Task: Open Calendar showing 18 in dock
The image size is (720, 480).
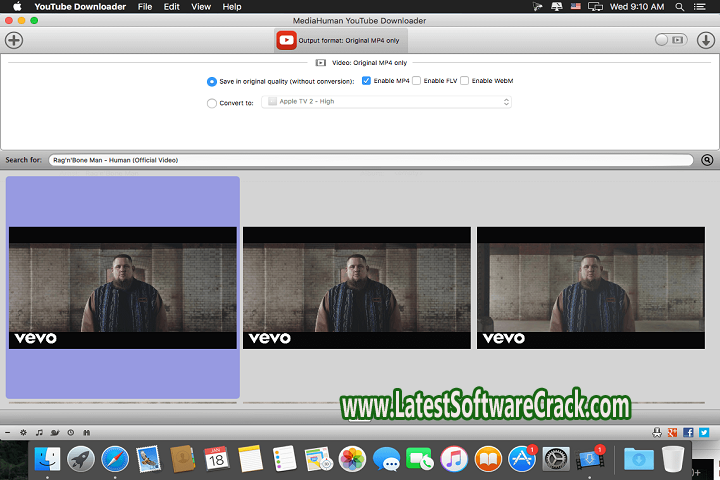Action: point(216,458)
